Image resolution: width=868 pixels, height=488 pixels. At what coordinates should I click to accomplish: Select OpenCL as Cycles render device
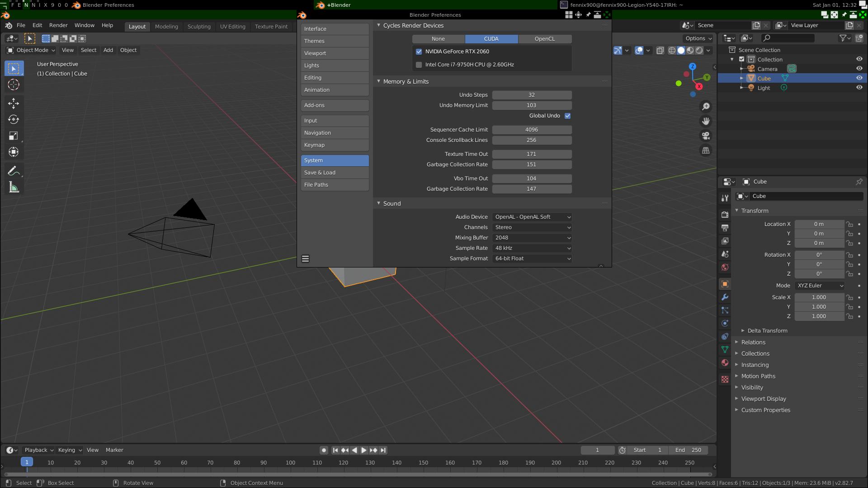545,39
